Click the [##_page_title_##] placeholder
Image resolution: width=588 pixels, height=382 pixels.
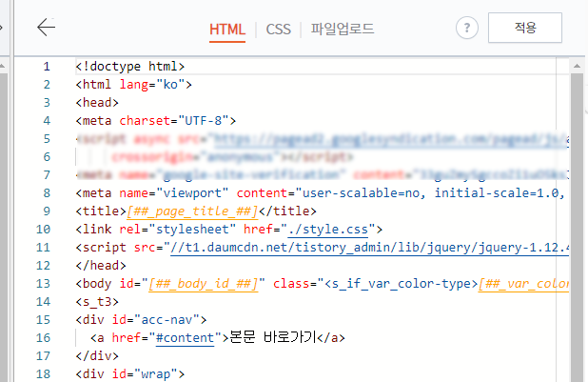192,211
